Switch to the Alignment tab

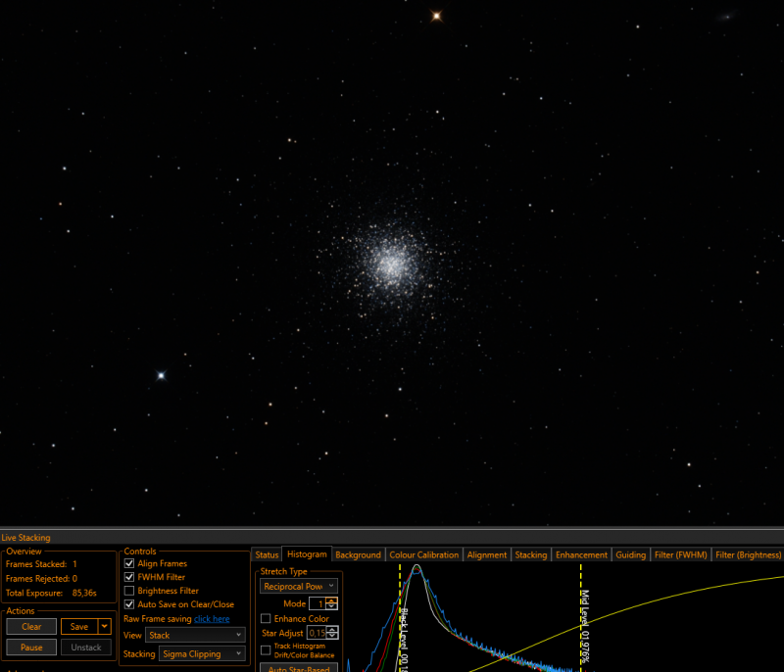[x=487, y=555]
